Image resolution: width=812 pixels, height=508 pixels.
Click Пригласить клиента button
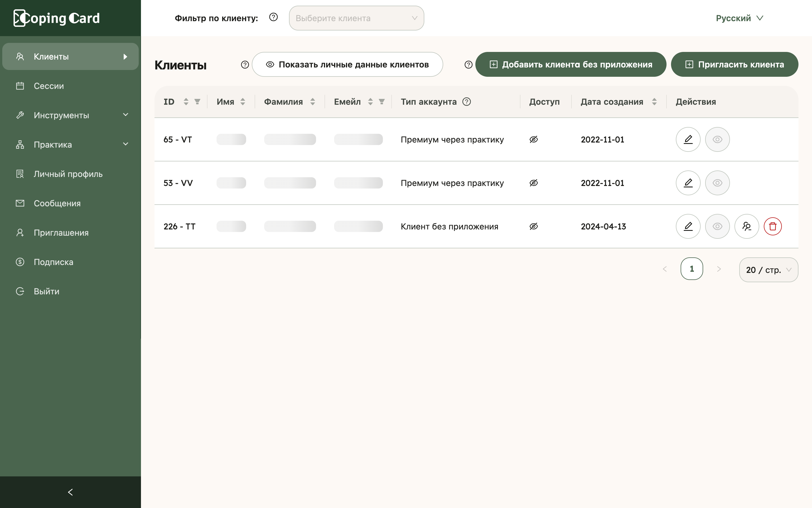[x=734, y=65]
